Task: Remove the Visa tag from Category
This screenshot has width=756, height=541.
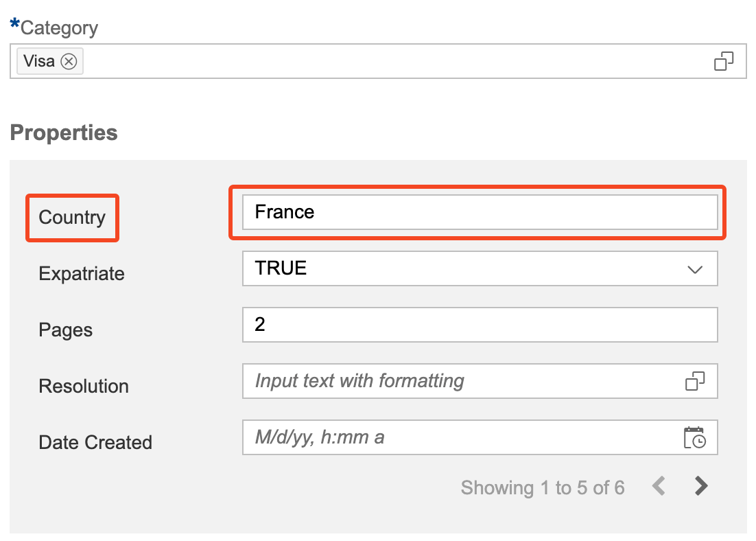Action: (69, 61)
